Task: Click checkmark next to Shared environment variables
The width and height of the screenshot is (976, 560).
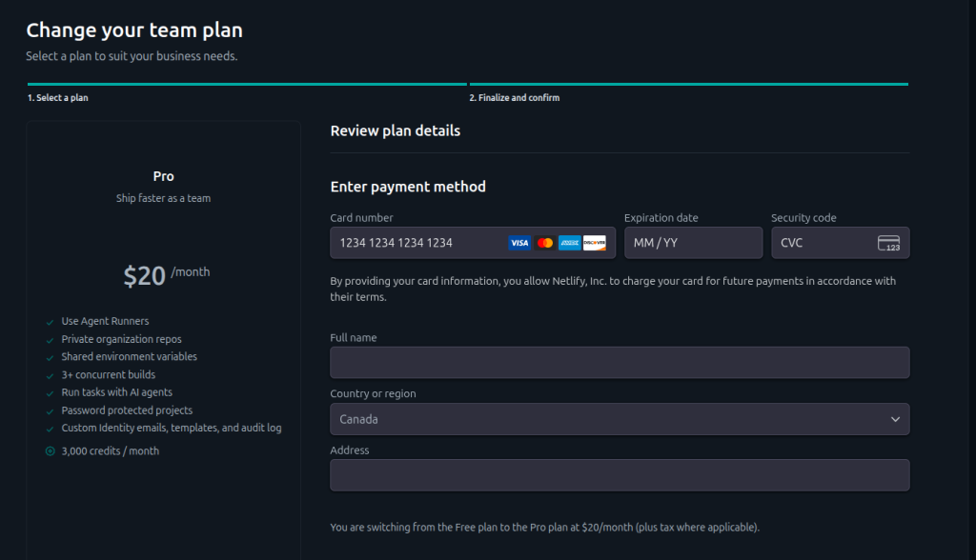Action: point(50,358)
